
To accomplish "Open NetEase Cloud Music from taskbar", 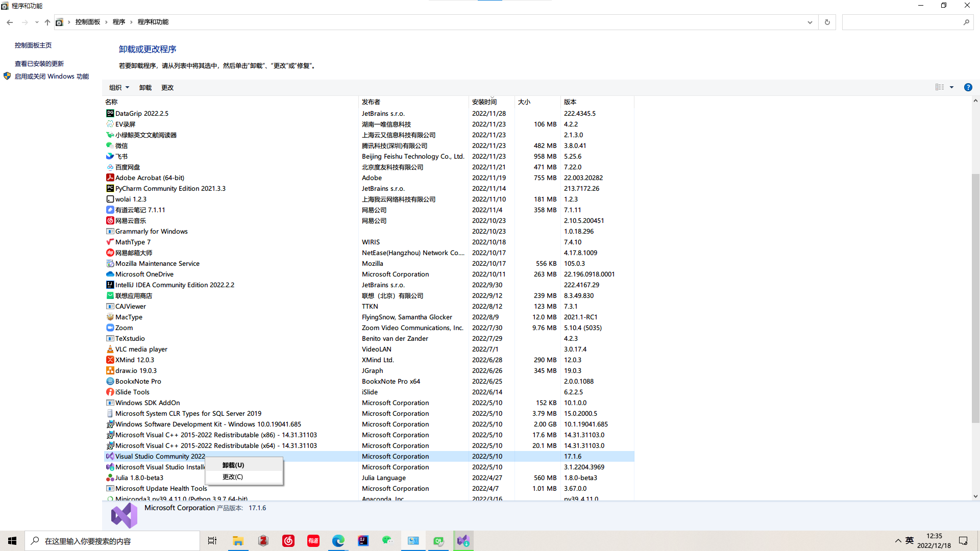I will point(288,541).
